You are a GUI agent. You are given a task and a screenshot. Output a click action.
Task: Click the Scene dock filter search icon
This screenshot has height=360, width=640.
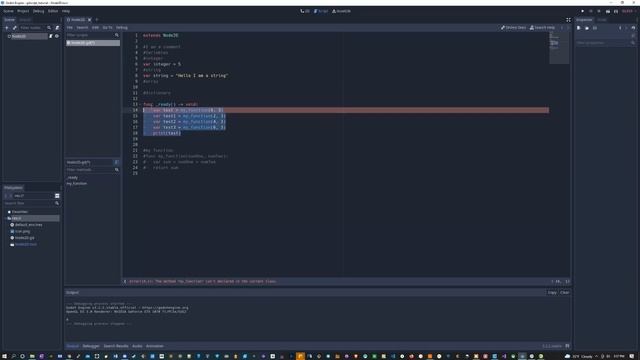(49, 28)
